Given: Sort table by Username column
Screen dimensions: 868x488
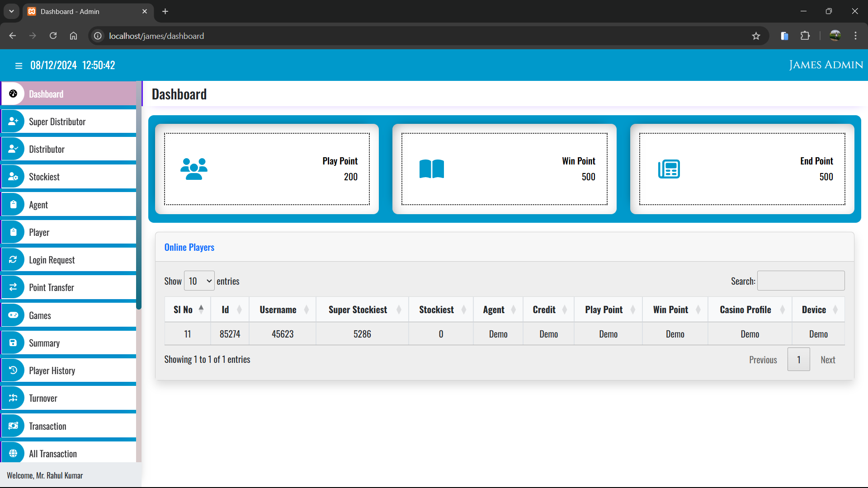Looking at the screenshot, I should [283, 310].
